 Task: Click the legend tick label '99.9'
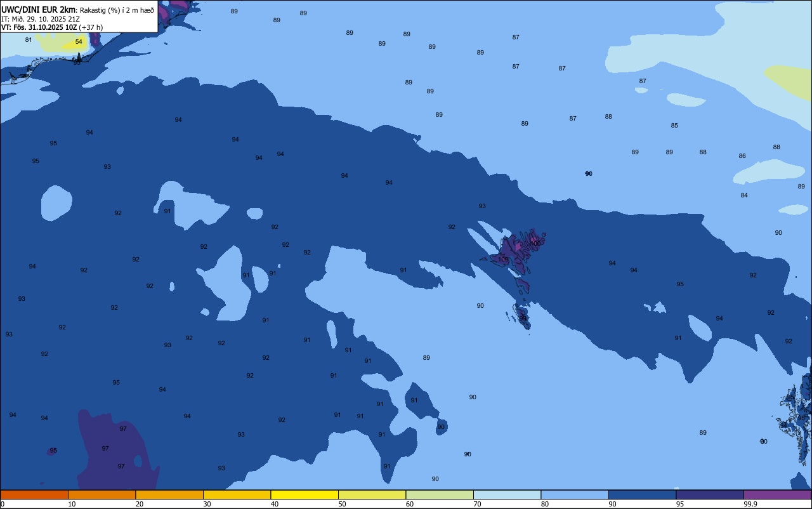pos(750,504)
